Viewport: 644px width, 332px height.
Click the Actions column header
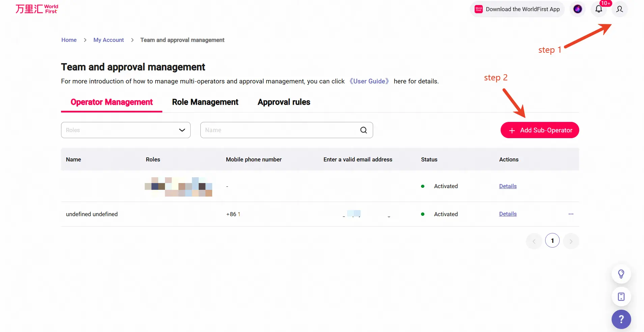click(x=509, y=159)
